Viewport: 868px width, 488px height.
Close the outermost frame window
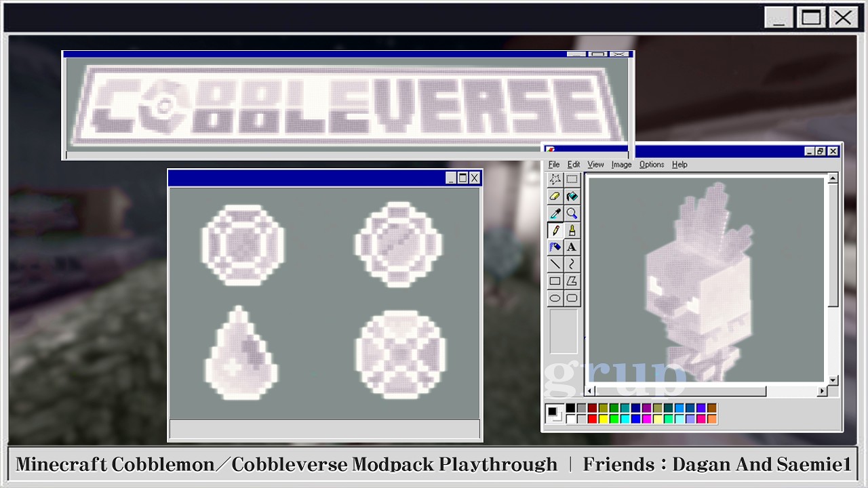844,18
